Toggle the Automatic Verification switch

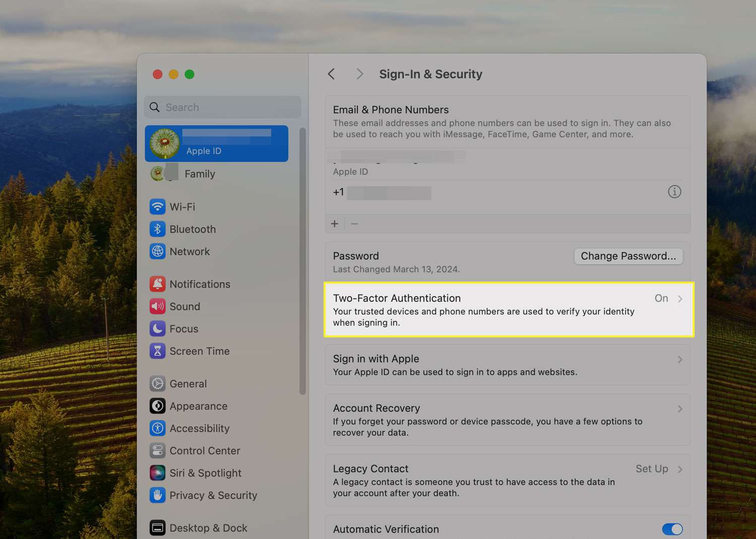click(x=672, y=529)
